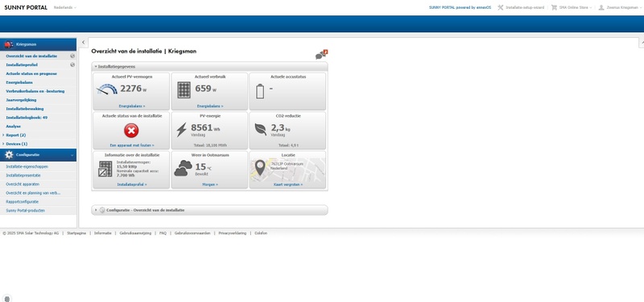The height and width of the screenshot is (302, 644).
Task: Open Overzicht en planning van verb...
Action: click(x=33, y=192)
